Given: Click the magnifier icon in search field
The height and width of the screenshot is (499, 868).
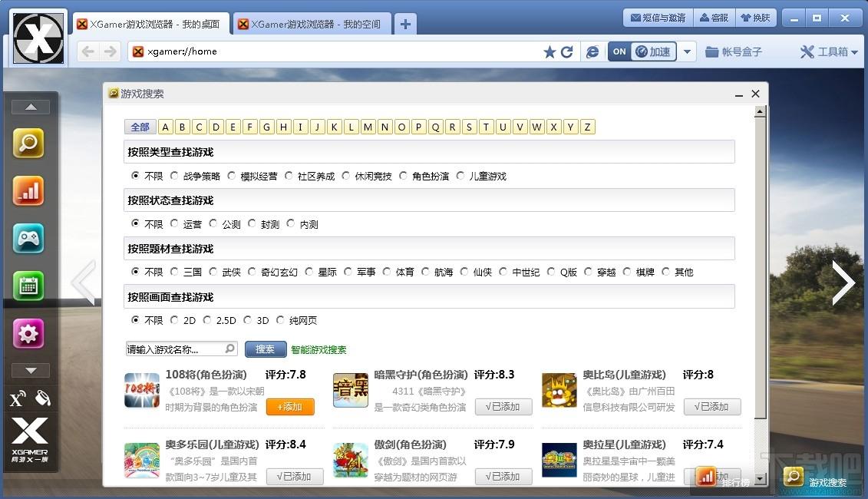Looking at the screenshot, I should tap(230, 349).
